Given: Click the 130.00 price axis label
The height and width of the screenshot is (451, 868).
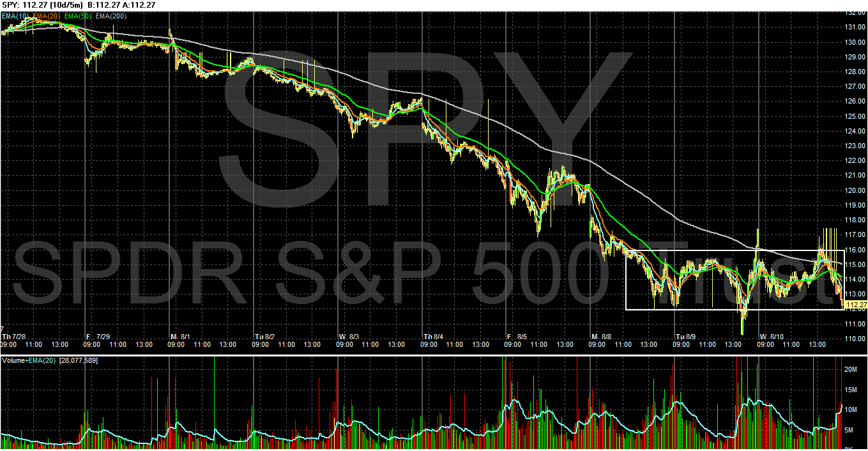Looking at the screenshot, I should pos(857,42).
